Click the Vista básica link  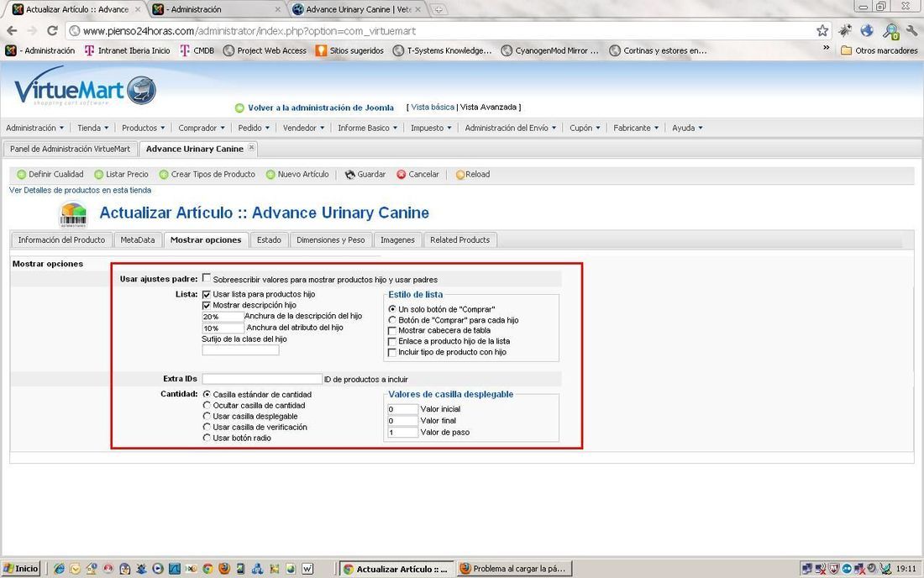[433, 108]
